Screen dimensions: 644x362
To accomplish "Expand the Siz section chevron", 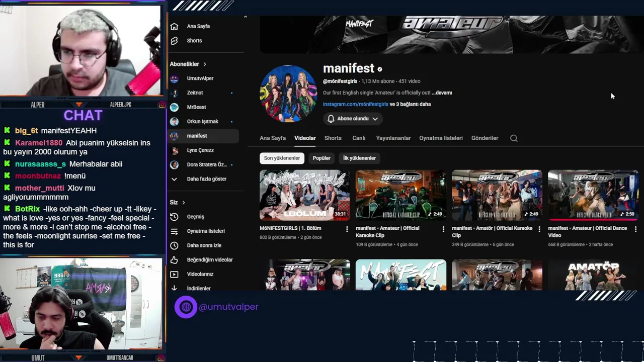I will (x=184, y=203).
